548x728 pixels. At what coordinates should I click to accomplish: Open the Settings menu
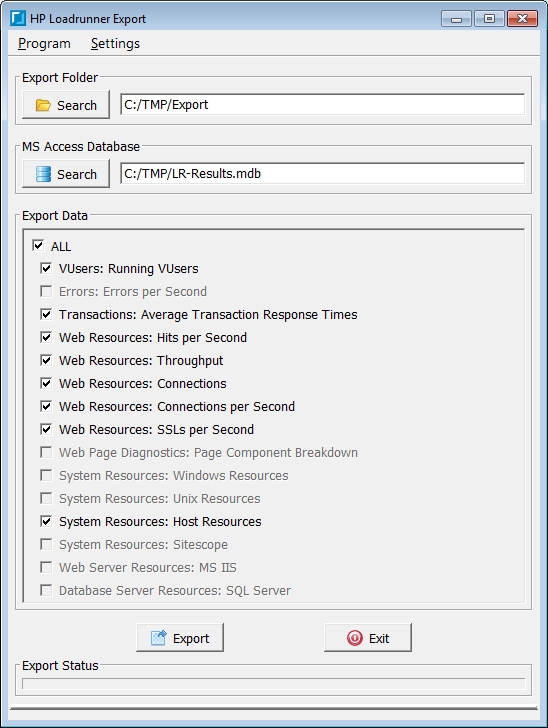coord(115,44)
